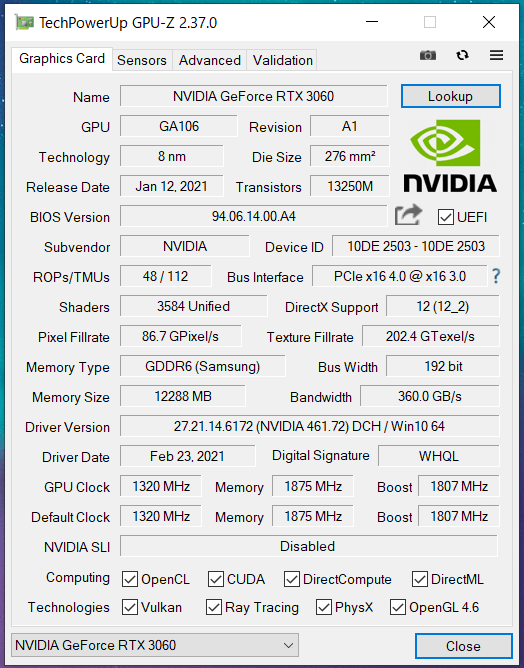Click the Default Clock row Memory 1875 MHz field
The image size is (524, 668).
click(x=313, y=516)
